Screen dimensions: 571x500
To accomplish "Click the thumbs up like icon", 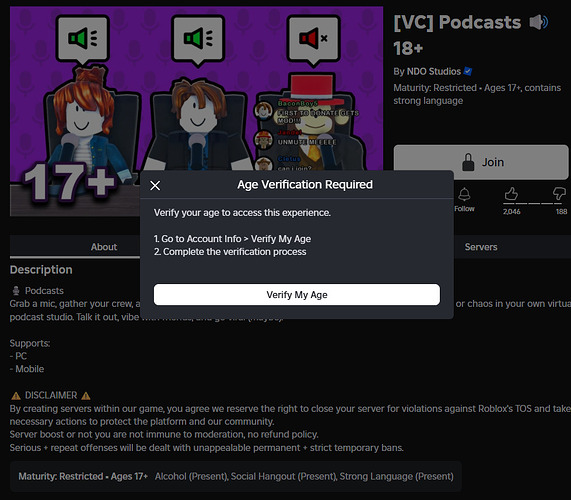I will tap(511, 194).
